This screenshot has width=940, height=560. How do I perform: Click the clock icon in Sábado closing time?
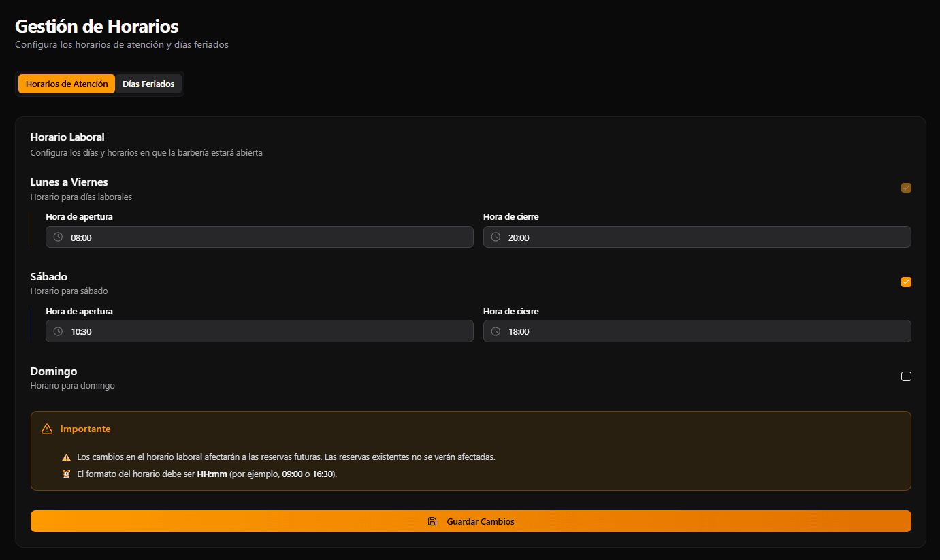(496, 331)
